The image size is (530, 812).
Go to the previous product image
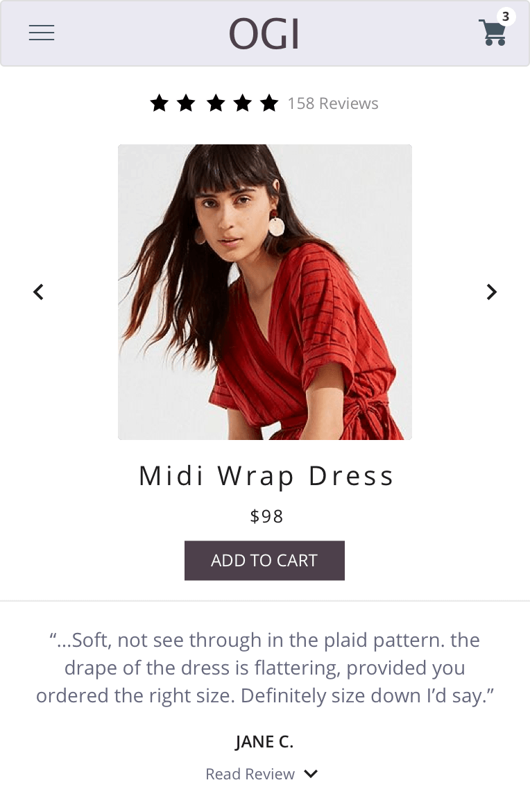[x=39, y=292]
